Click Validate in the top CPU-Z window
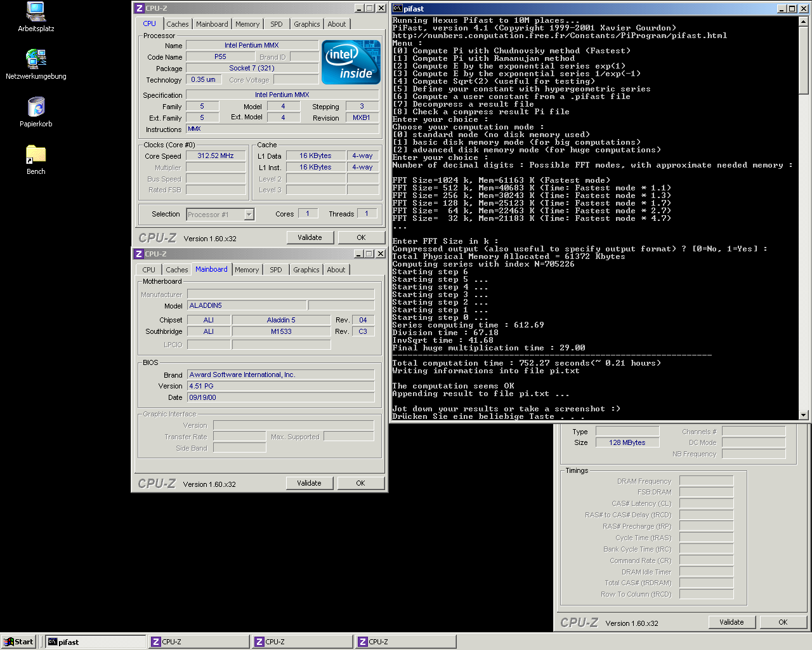Image resolution: width=812 pixels, height=650 pixels. click(310, 237)
